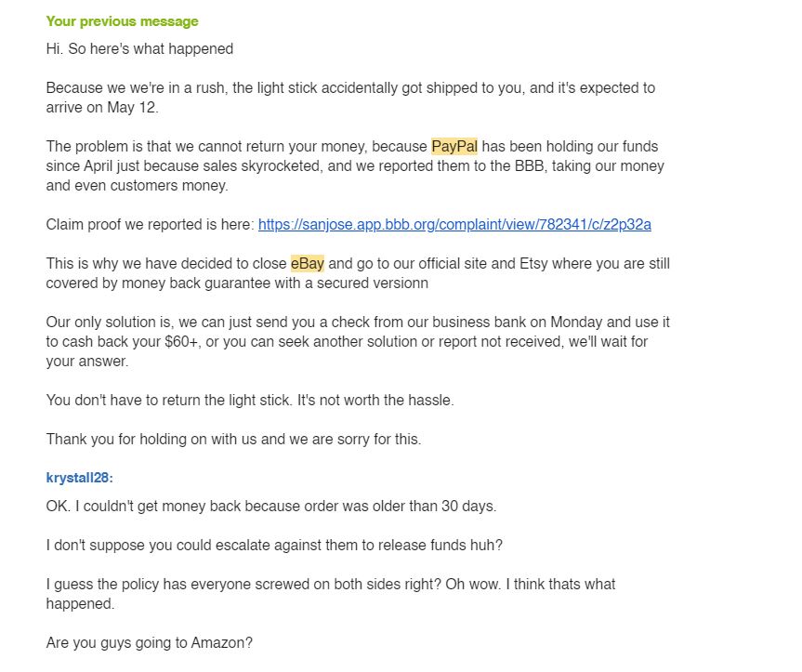Click "Are you guys going to Amazon?" line

click(150, 643)
